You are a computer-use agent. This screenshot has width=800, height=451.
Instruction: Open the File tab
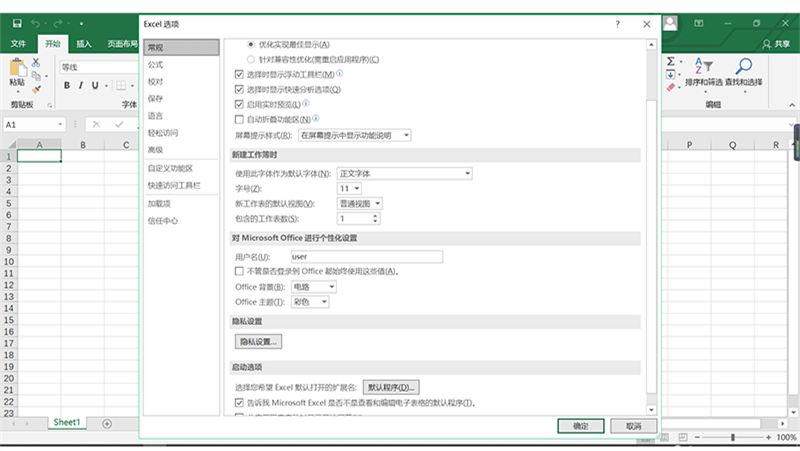tap(18, 44)
